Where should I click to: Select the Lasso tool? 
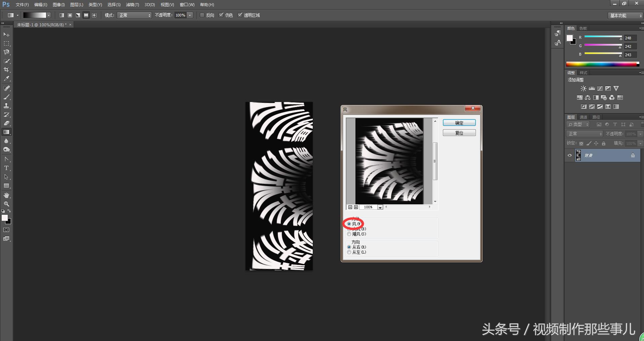point(6,52)
